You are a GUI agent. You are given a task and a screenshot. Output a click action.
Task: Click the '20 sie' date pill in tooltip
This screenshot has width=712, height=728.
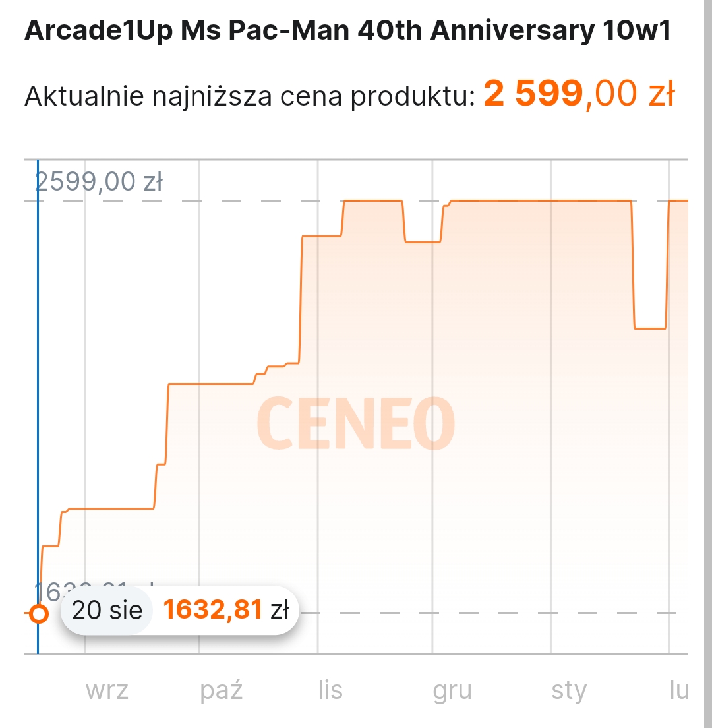click(x=107, y=610)
